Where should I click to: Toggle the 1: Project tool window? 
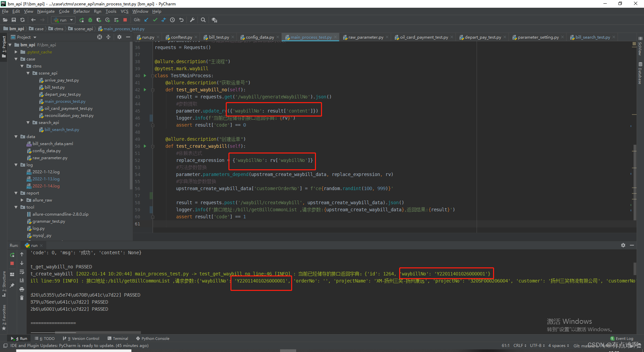coord(4,46)
